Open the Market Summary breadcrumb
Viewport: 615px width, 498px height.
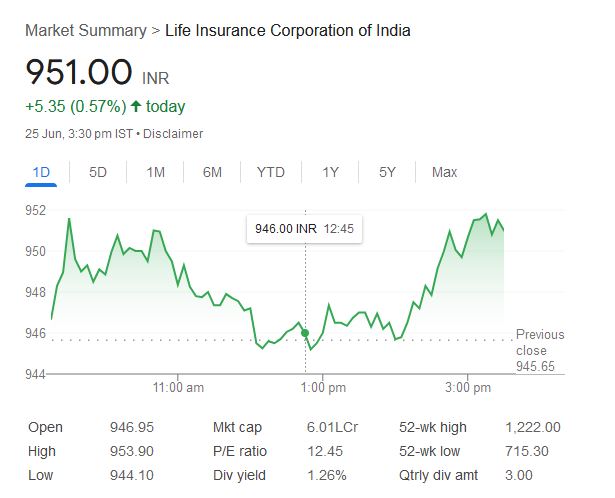pyautogui.click(x=86, y=30)
